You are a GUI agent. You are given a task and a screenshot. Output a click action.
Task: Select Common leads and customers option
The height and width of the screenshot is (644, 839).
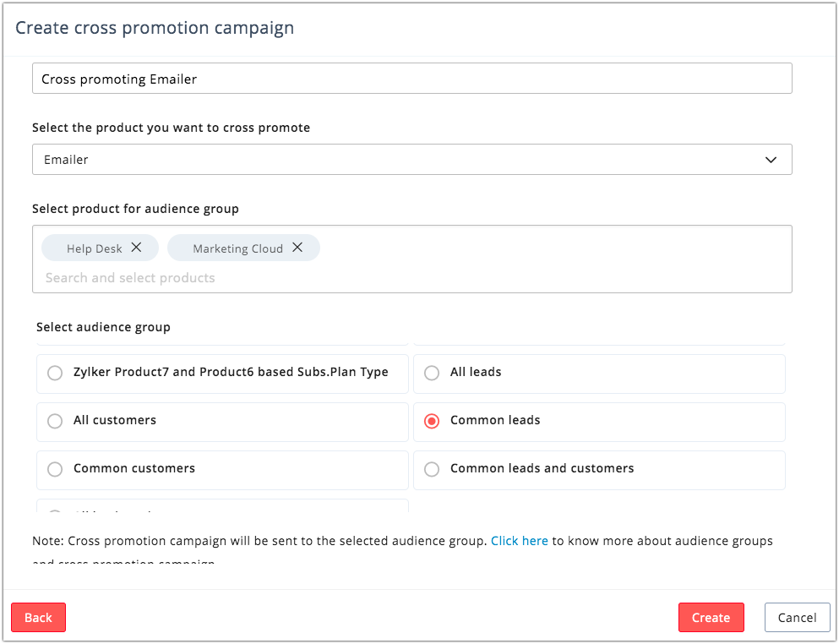coord(432,469)
